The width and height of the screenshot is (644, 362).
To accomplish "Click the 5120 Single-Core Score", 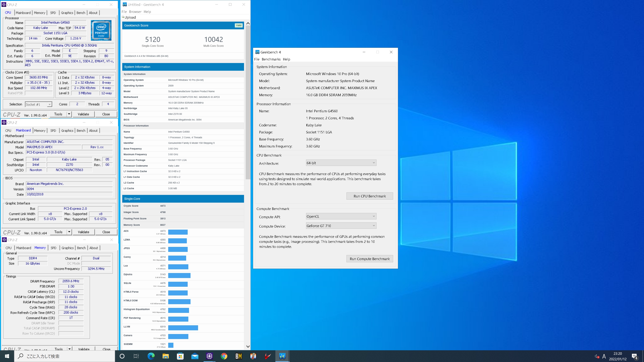I will click(152, 40).
